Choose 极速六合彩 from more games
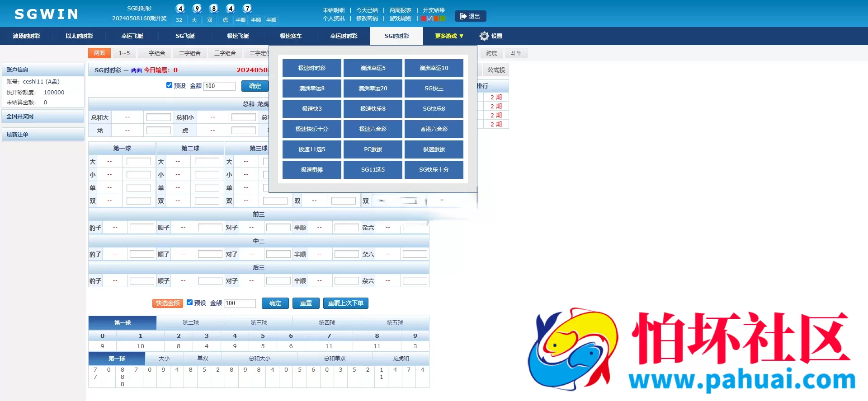This screenshot has height=401, width=868. (373, 129)
